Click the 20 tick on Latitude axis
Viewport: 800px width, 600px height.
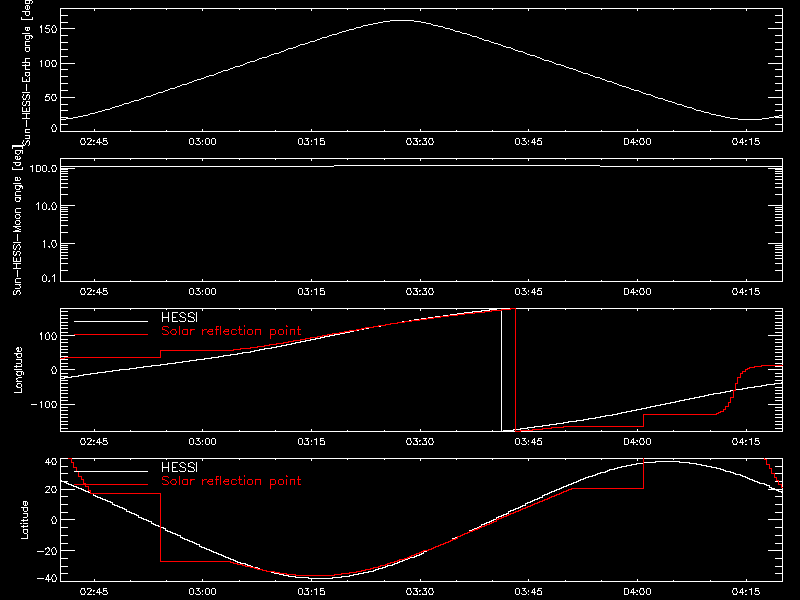click(52, 489)
